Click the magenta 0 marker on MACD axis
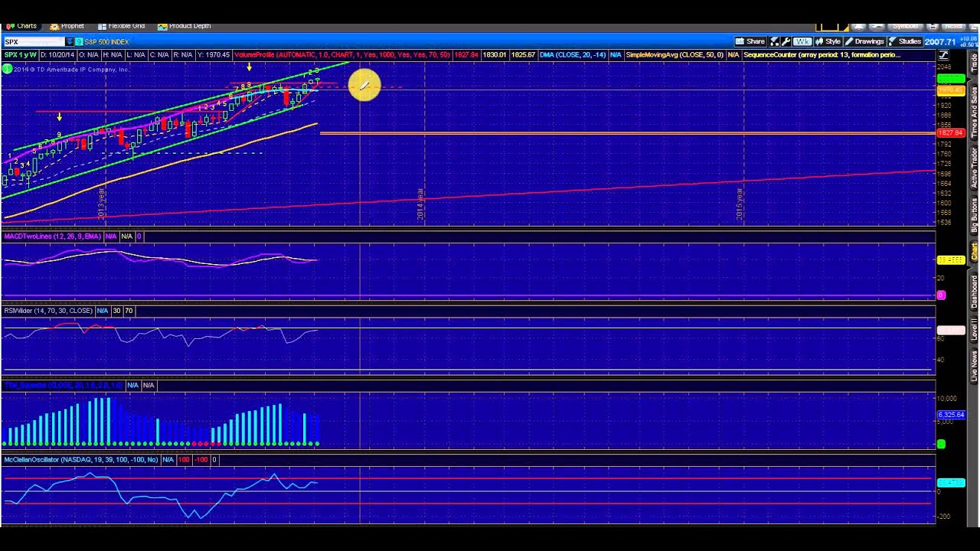This screenshot has width=980, height=551. [941, 295]
